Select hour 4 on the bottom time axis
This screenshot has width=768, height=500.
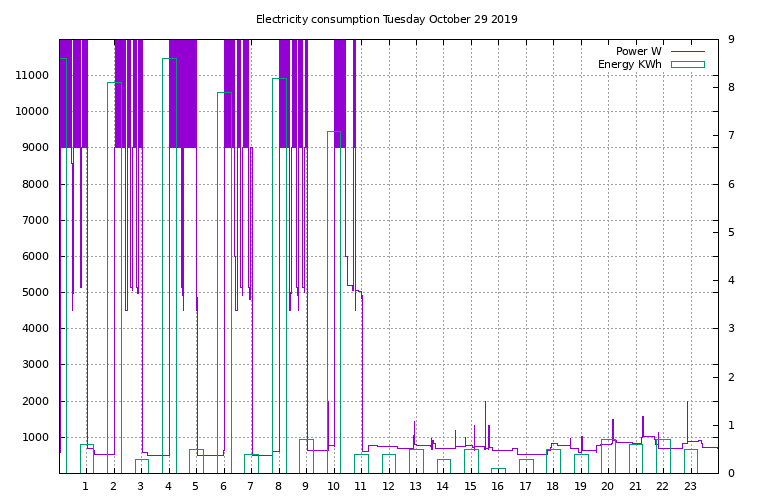click(x=168, y=486)
